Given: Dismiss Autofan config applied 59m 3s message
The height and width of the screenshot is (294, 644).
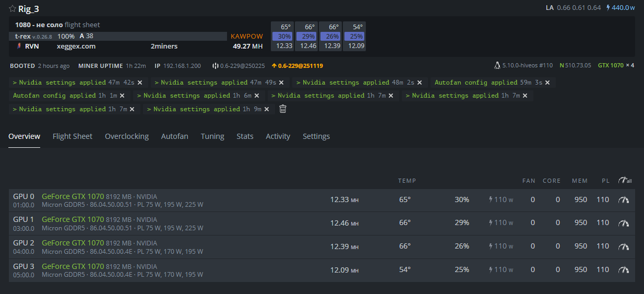Looking at the screenshot, I should coord(547,83).
